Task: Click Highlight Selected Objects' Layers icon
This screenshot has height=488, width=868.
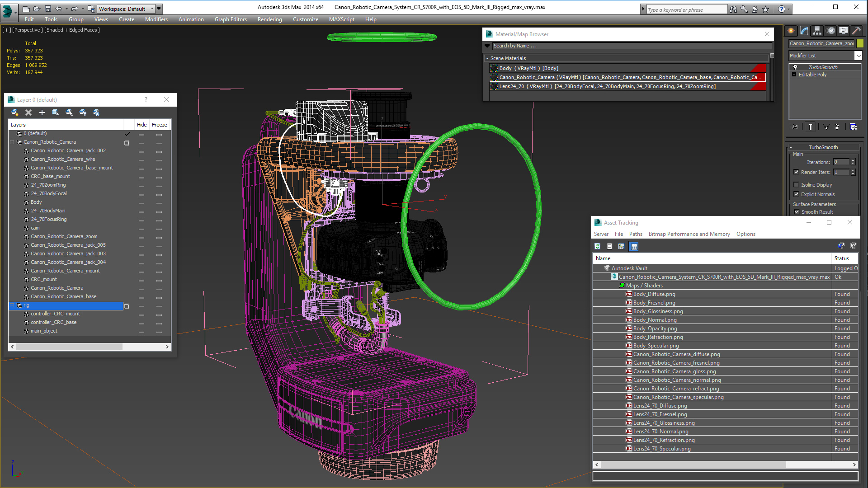Action: point(69,113)
